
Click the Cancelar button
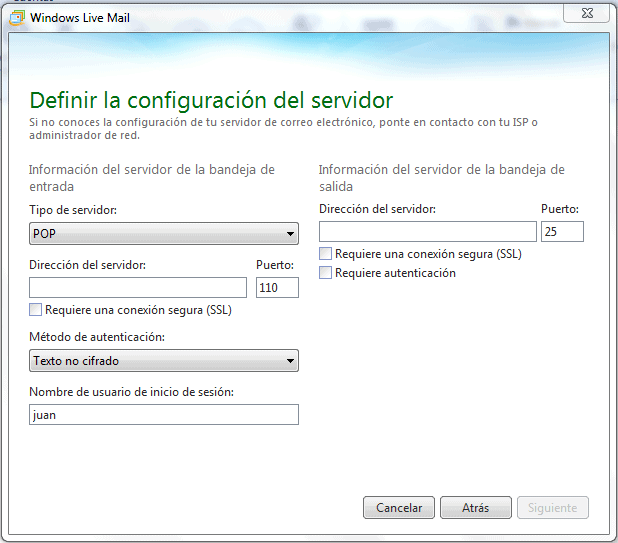(x=399, y=508)
